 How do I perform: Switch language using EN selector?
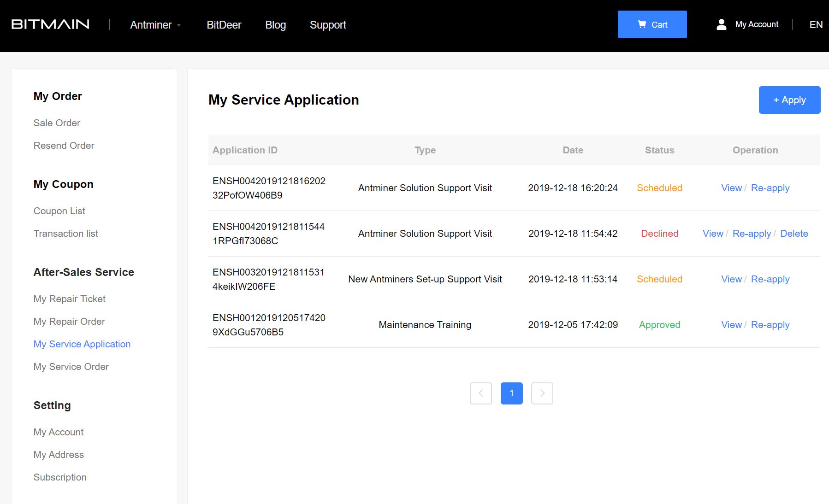click(816, 25)
